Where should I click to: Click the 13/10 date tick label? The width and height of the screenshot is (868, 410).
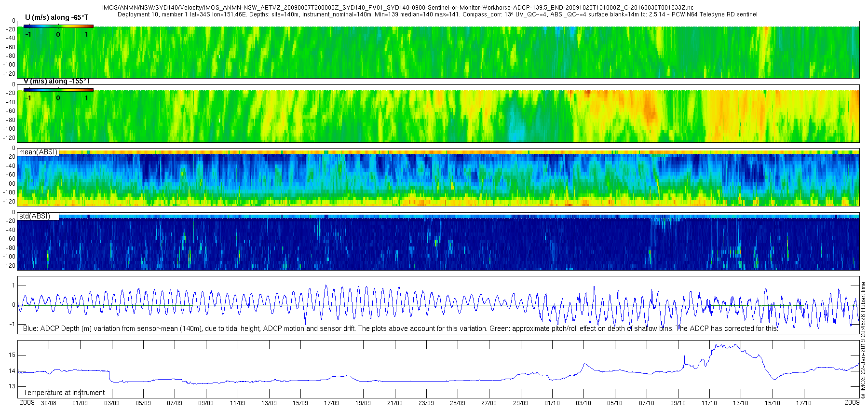(741, 403)
